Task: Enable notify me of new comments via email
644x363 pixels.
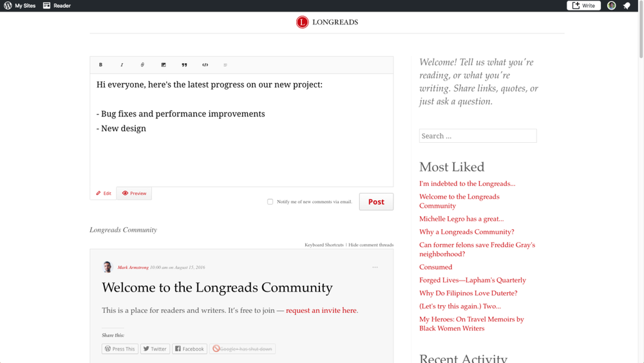Action: [270, 201]
